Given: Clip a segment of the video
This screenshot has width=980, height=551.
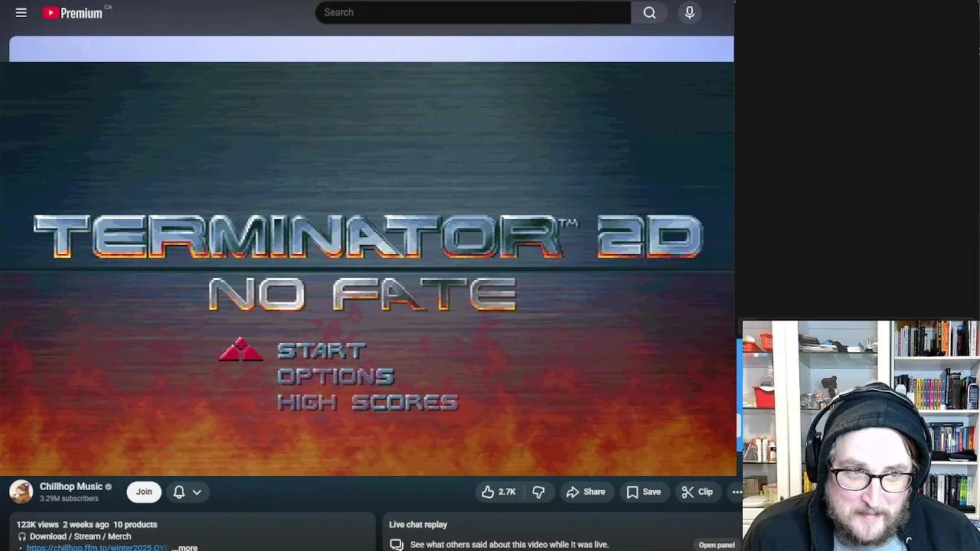Looking at the screenshot, I should [697, 492].
